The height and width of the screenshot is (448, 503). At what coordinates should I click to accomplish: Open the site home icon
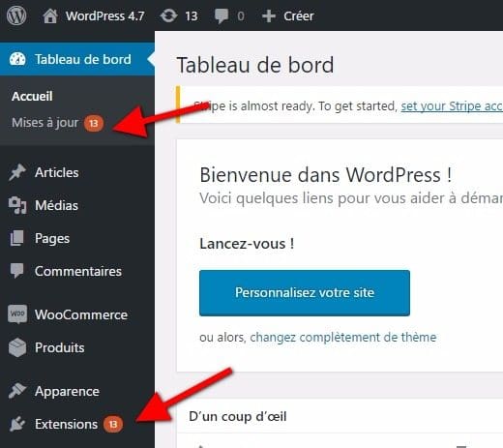click(x=50, y=15)
